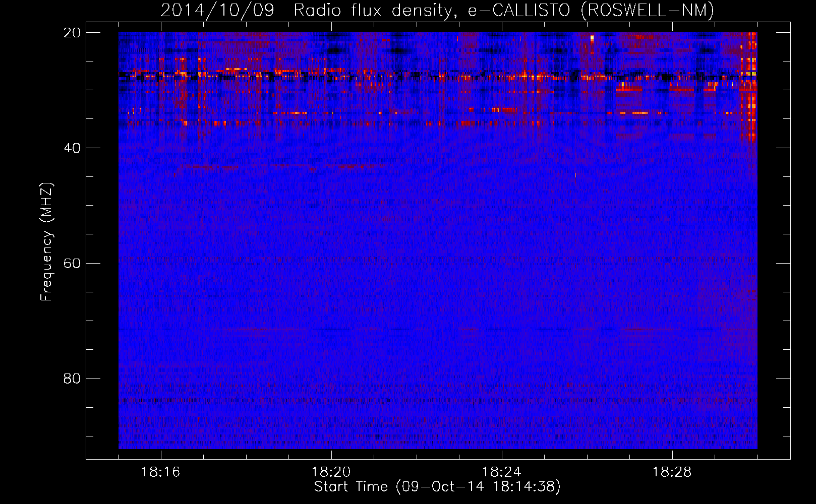Select the 80 MHz frequency tick label

(x=72, y=379)
